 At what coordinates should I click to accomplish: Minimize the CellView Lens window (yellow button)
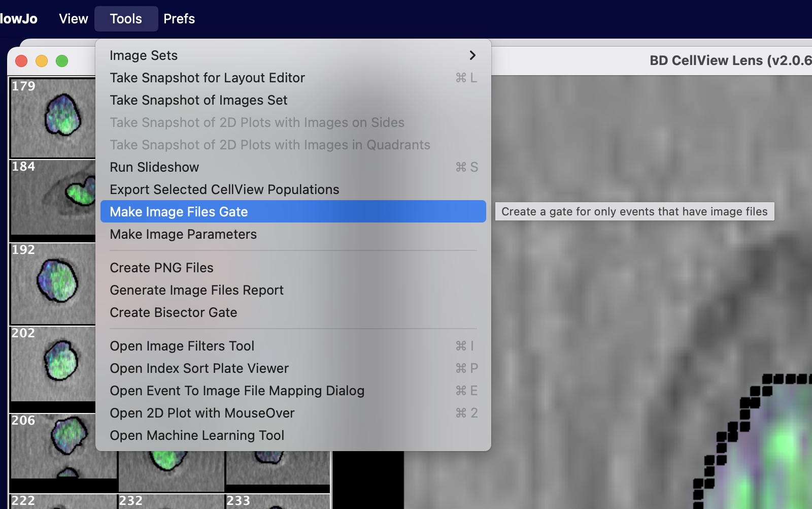[x=42, y=61]
